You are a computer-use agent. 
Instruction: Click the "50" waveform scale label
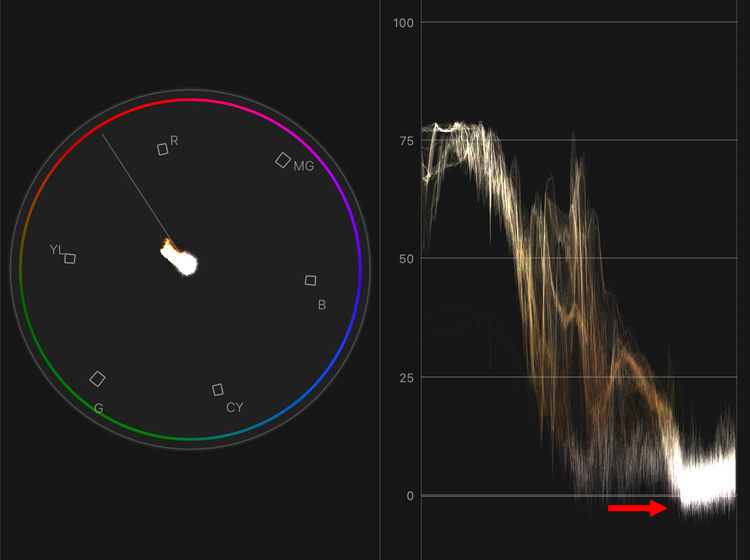pyautogui.click(x=406, y=259)
